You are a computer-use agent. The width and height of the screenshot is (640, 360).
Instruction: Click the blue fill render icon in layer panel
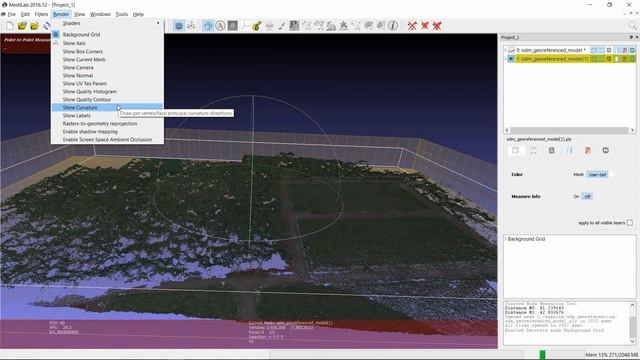coord(570,151)
